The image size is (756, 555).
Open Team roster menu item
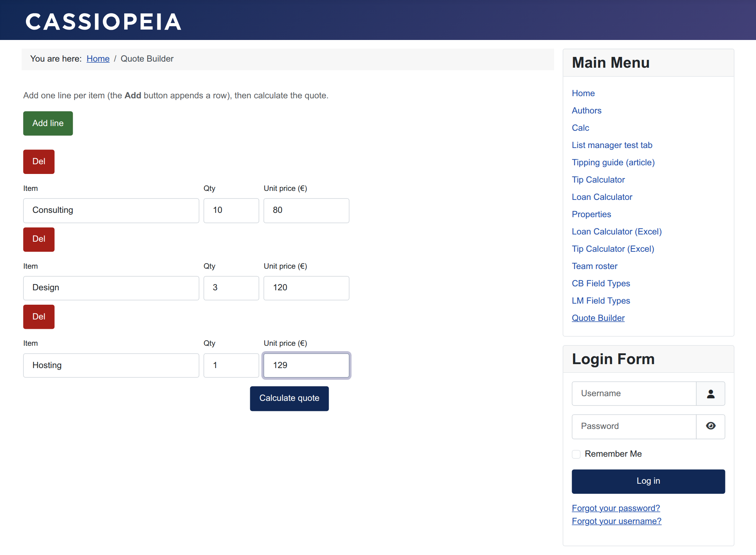click(595, 266)
